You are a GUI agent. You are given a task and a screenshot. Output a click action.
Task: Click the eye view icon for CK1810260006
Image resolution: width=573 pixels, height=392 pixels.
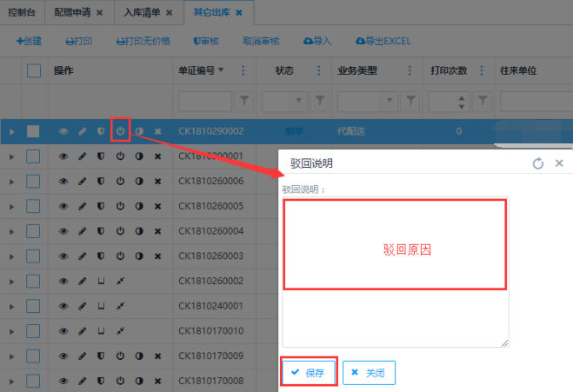pos(63,182)
